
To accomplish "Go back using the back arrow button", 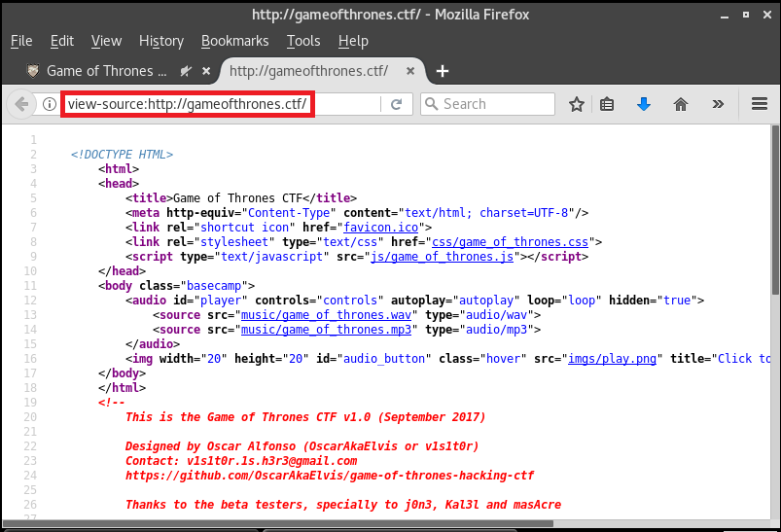I will pos(21,104).
